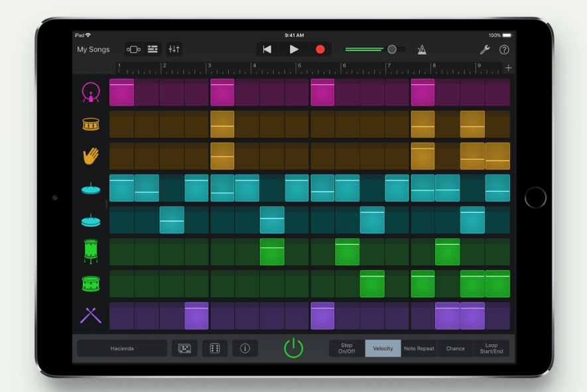Switch to Note Repeat mode
The height and width of the screenshot is (392, 587).
tap(419, 348)
